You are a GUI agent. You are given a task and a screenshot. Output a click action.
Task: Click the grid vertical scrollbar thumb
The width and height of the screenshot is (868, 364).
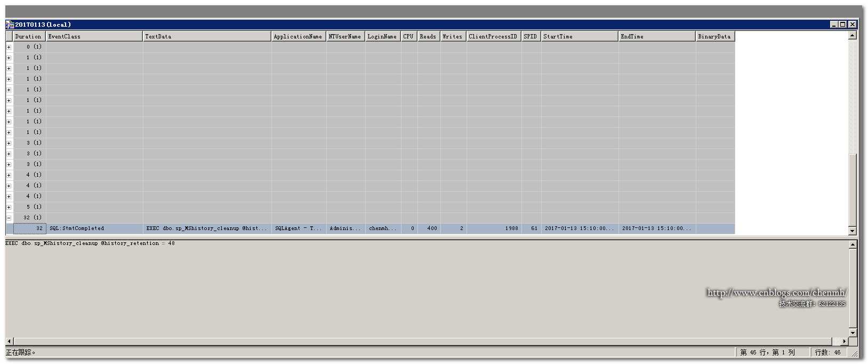[x=852, y=189]
